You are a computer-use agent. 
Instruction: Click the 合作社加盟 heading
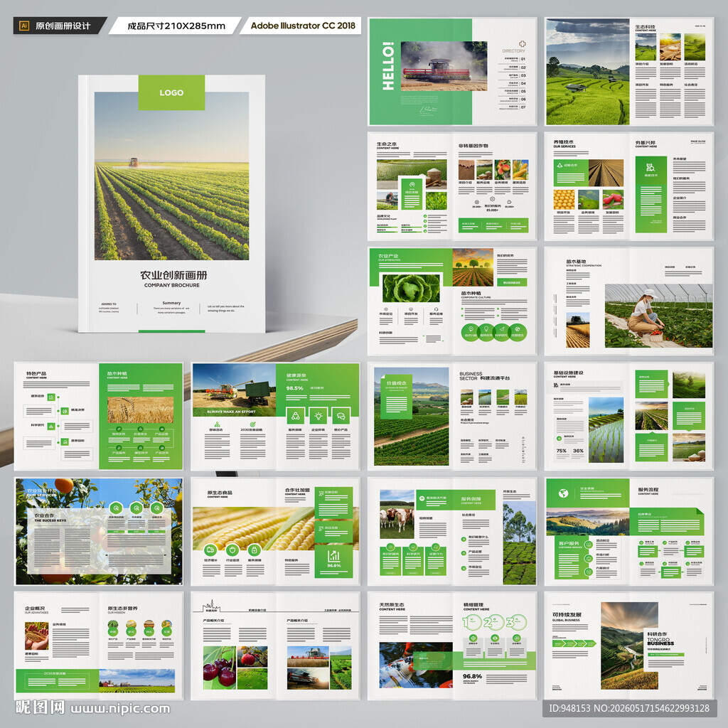point(297,490)
